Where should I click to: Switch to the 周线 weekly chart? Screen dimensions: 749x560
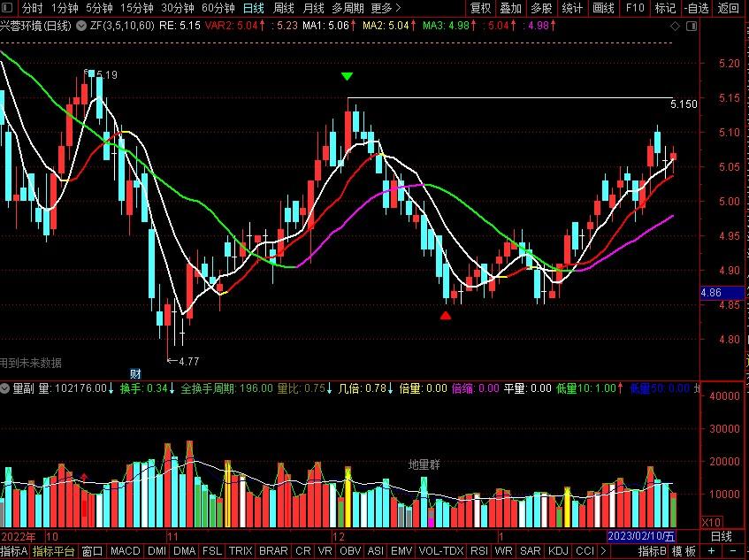pyautogui.click(x=283, y=8)
